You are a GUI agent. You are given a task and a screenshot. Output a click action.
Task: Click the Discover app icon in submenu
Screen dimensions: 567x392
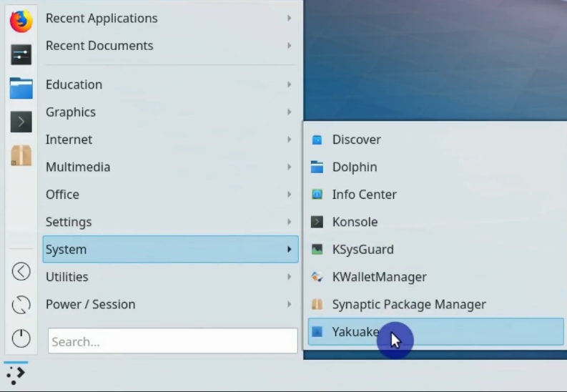(317, 139)
